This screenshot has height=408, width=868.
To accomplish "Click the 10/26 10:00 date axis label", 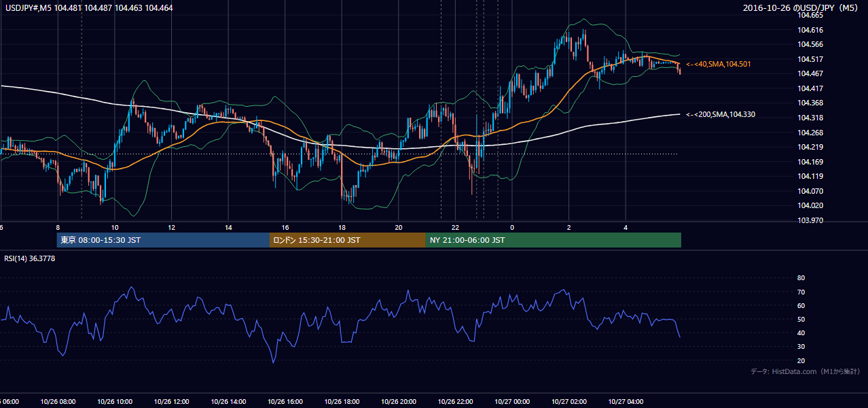I will point(115,402).
